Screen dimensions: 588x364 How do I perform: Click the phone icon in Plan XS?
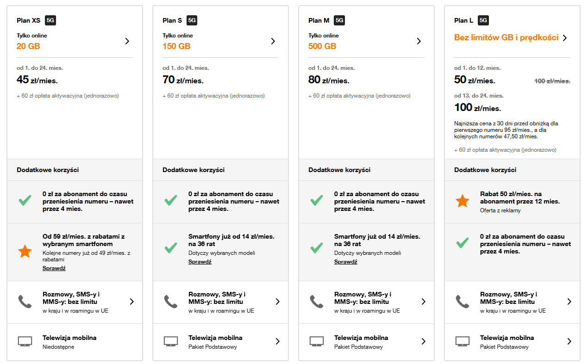coord(25,302)
